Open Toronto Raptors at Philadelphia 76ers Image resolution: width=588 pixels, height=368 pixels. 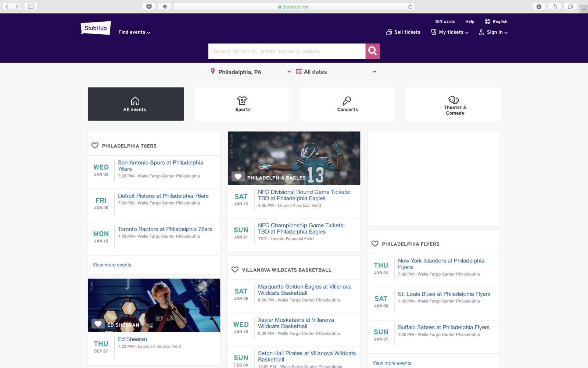(x=165, y=229)
